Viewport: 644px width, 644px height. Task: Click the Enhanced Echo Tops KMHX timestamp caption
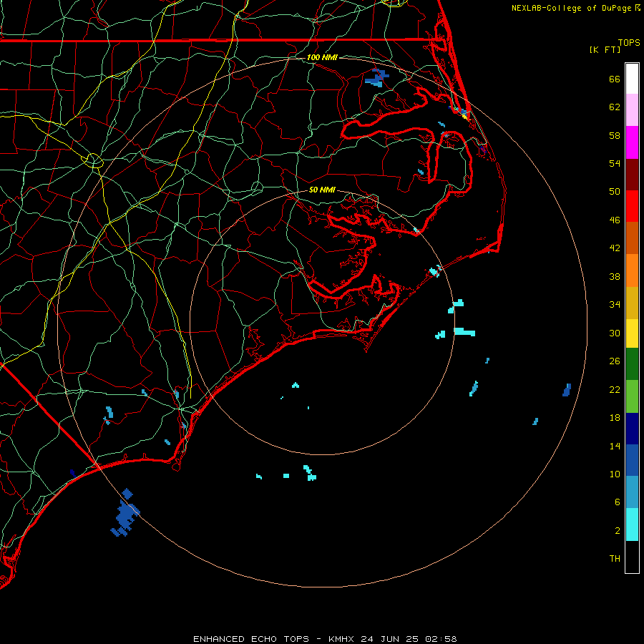(325, 639)
